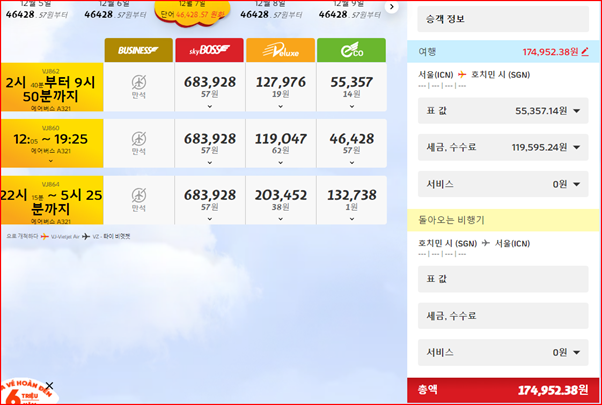This screenshot has width=602, height=405.
Task: Click the orange plane icon between 서울(ICN) and 호치민 시
Action: (x=462, y=74)
